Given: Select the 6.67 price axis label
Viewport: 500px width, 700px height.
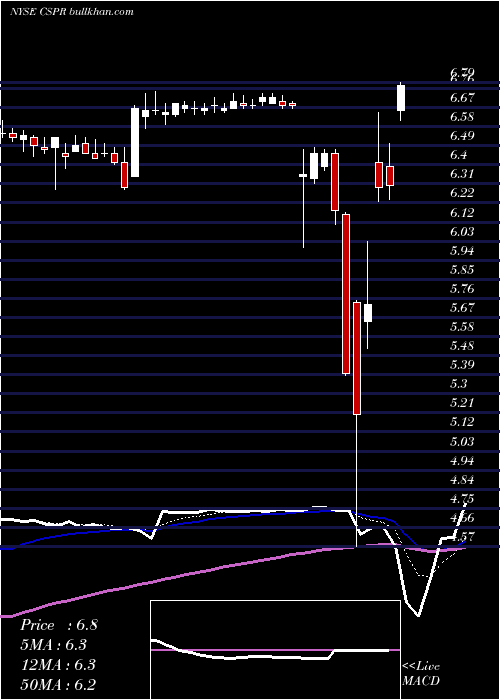Looking at the screenshot, I should (462, 98).
